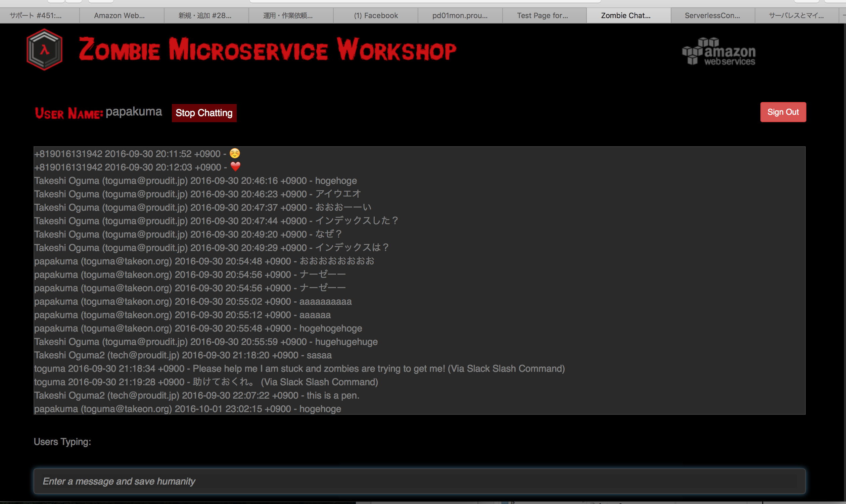Click the Slack Slash Command help message
846x504 pixels.
[x=299, y=368]
